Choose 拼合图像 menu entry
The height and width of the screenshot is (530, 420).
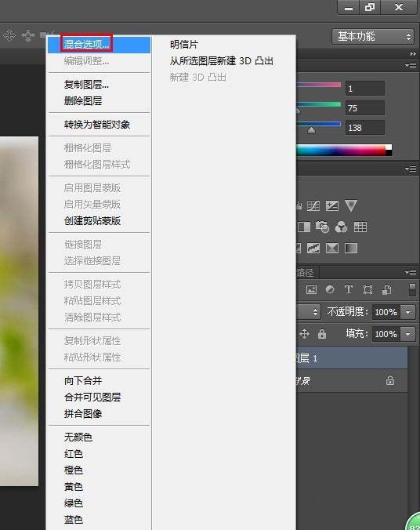coord(99,414)
